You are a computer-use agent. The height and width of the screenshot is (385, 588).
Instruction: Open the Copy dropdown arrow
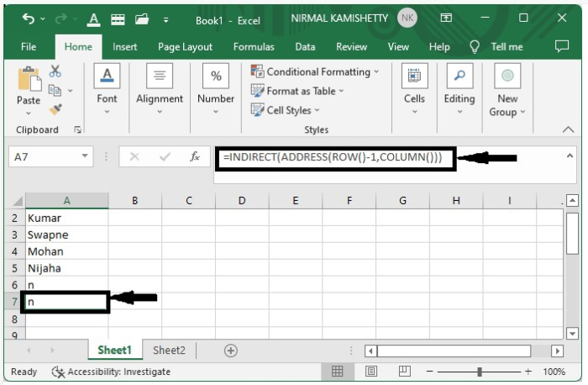point(70,91)
